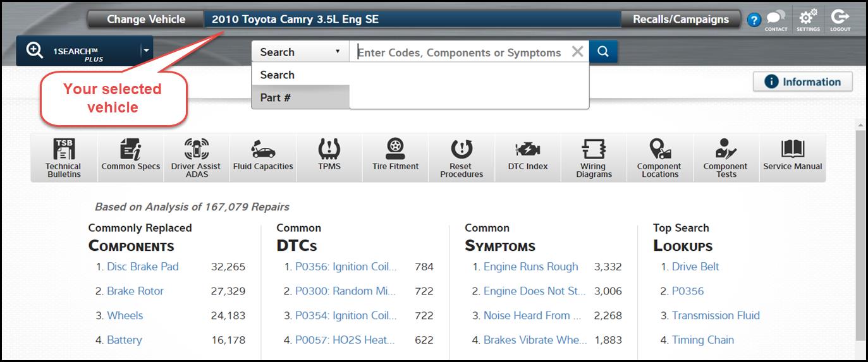The height and width of the screenshot is (362, 868).
Task: Open Tire Fitment icon
Action: [395, 157]
